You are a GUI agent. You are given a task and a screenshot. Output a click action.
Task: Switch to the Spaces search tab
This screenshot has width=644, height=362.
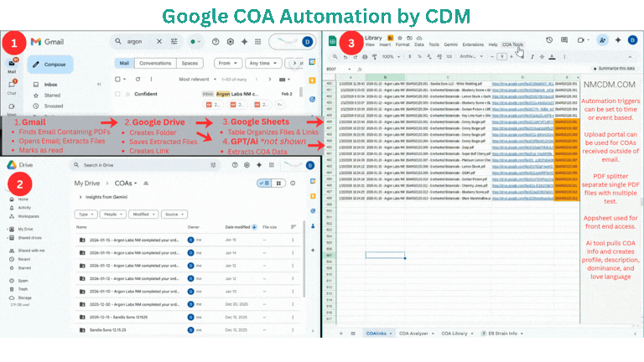tap(190, 63)
